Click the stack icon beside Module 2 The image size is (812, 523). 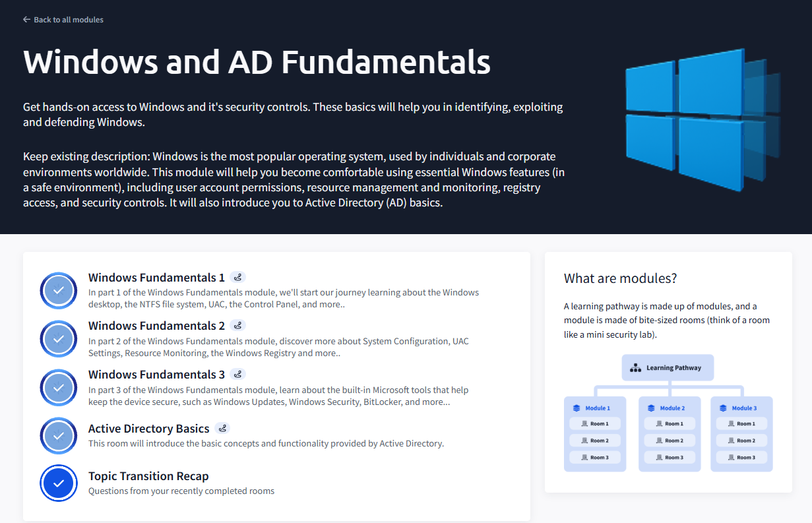click(651, 408)
